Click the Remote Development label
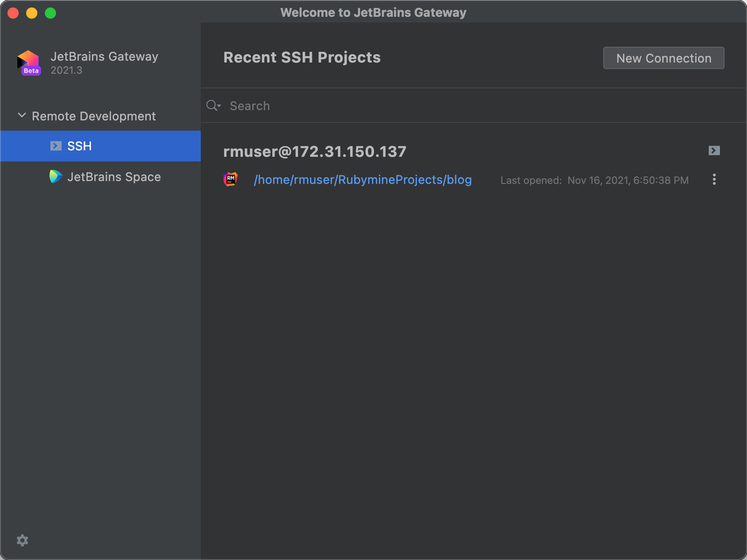747x560 pixels. [x=93, y=116]
